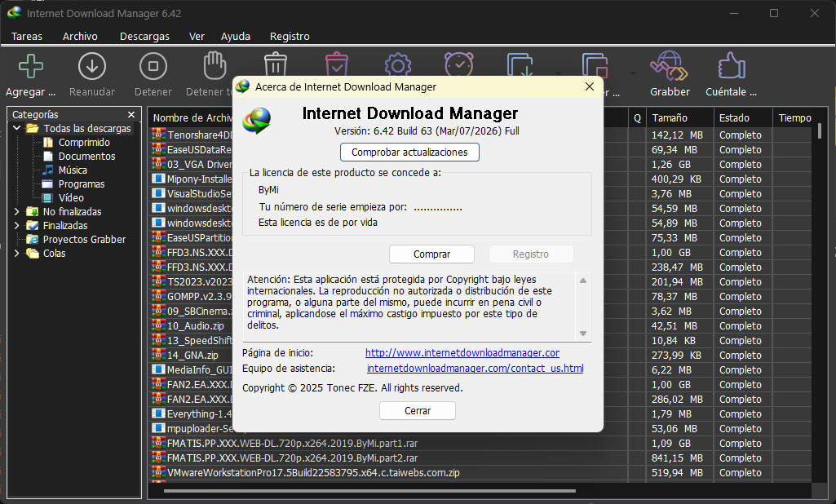Sort by the Tiempo column header
Screen dimensions: 836x504
[794, 118]
